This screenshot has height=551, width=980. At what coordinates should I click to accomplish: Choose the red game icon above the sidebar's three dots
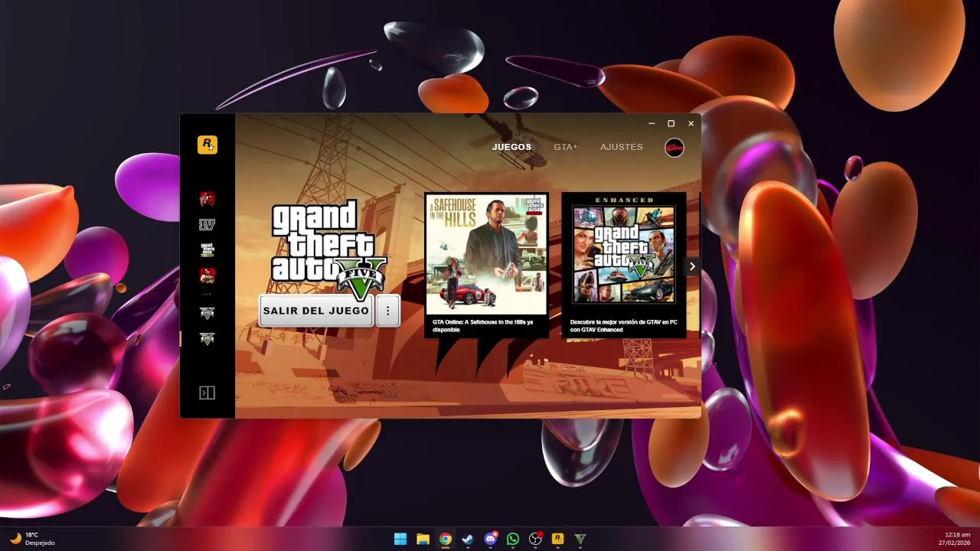click(x=207, y=275)
